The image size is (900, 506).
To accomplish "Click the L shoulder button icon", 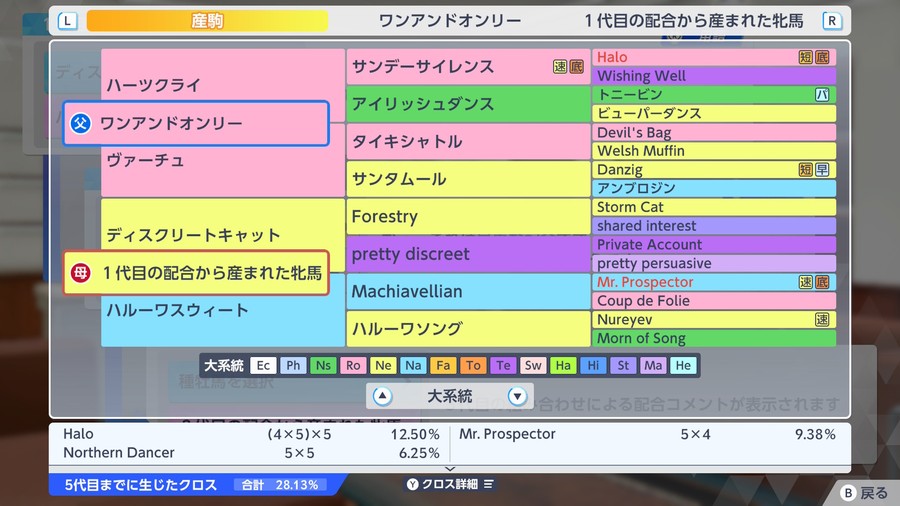I will (x=67, y=21).
